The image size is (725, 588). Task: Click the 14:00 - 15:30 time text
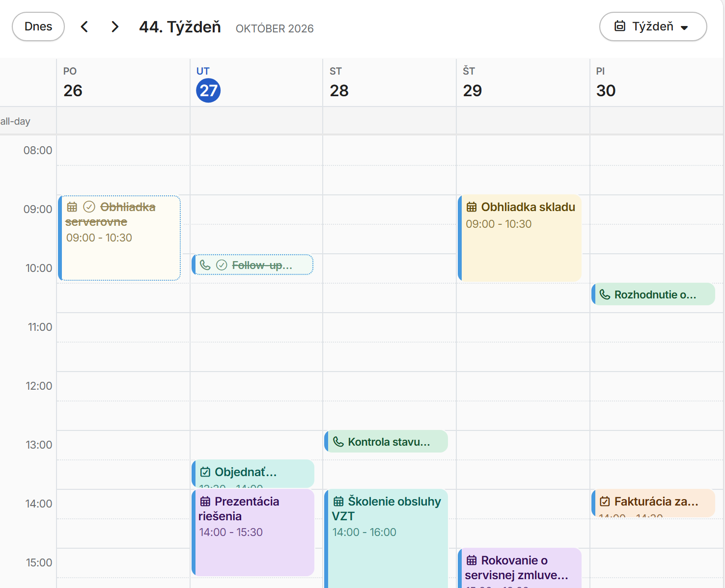click(231, 532)
